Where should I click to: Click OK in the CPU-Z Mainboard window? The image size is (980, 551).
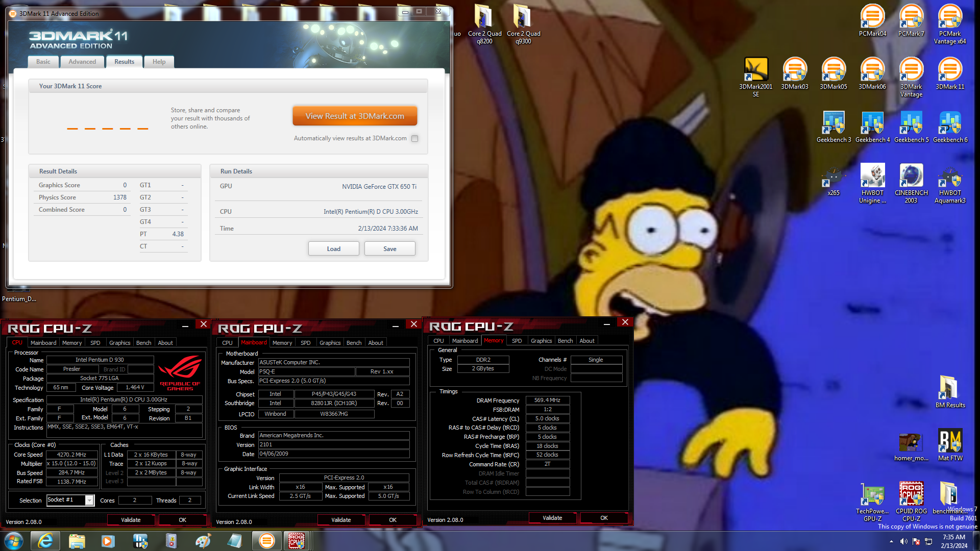coord(393,520)
